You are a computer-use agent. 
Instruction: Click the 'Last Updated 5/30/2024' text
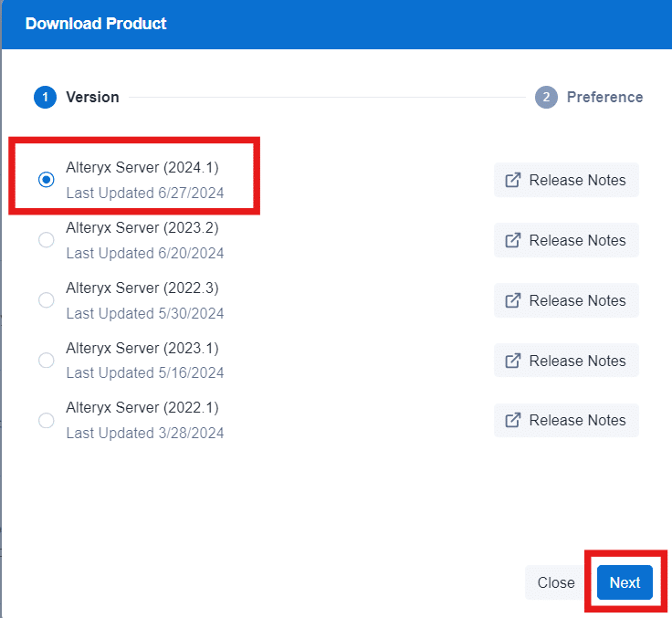click(145, 313)
